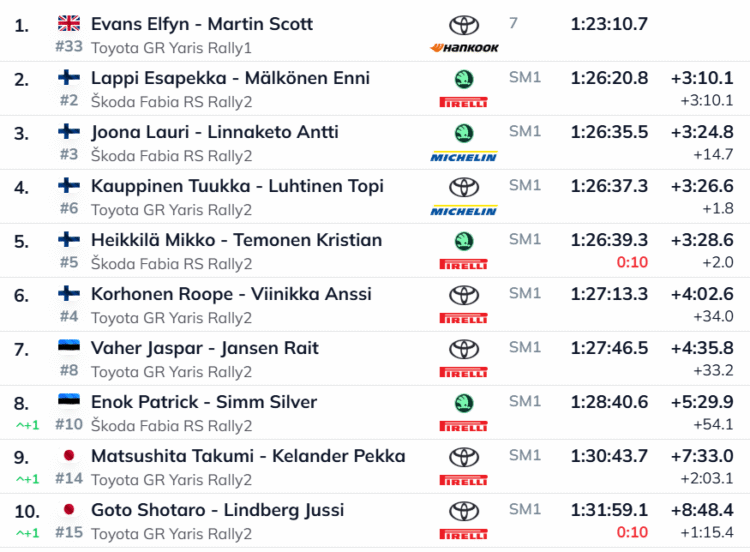Click the Finnish flag beside Kauppinen Tuukka

[69, 185]
